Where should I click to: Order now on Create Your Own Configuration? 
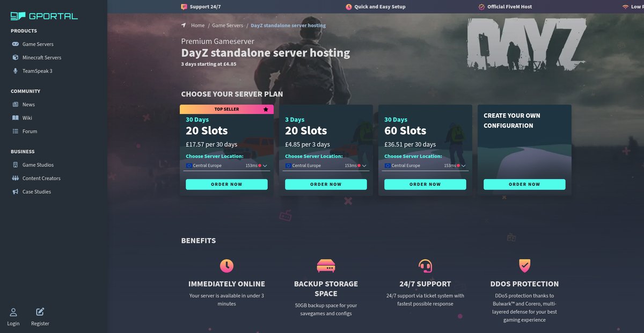(524, 184)
